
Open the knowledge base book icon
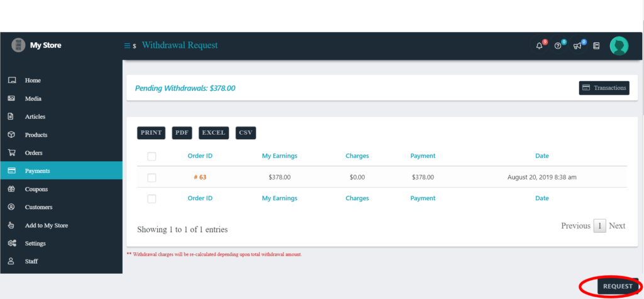pos(596,46)
